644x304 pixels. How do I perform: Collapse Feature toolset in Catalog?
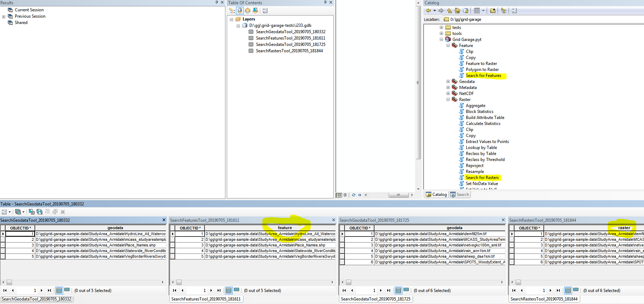click(x=448, y=46)
